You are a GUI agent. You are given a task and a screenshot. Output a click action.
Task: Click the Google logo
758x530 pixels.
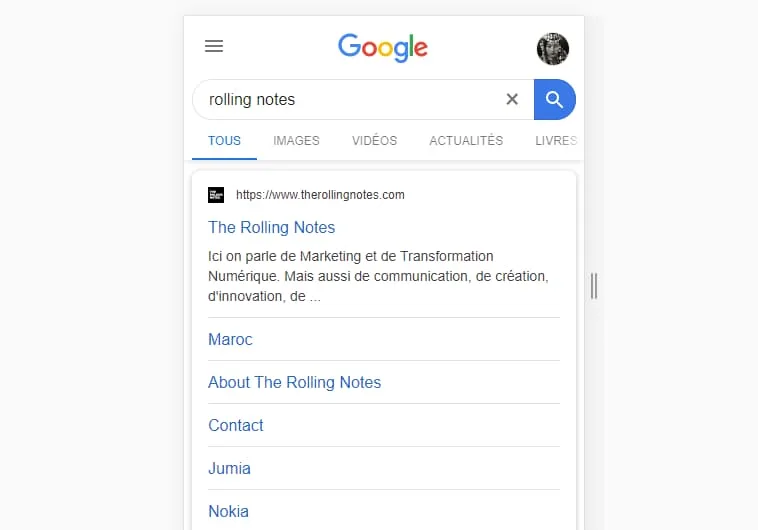tap(383, 47)
